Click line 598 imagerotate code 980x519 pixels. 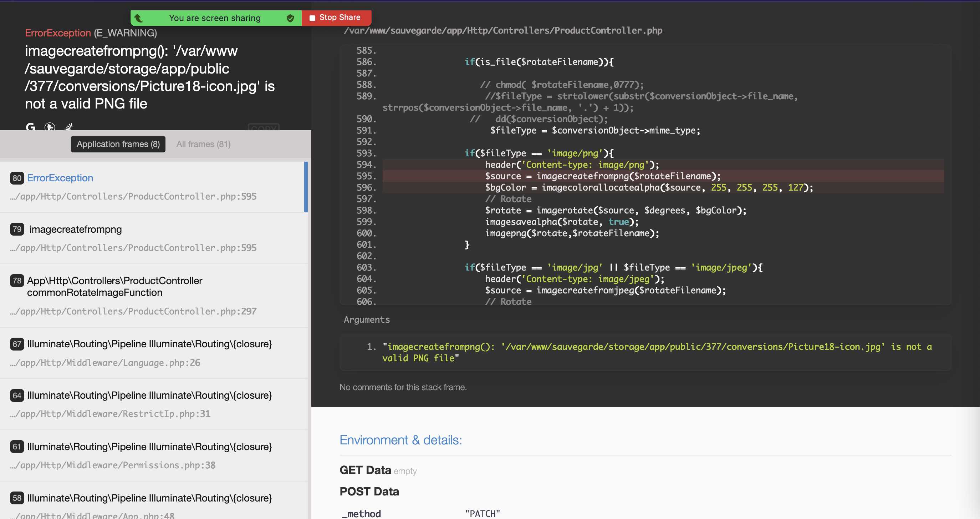click(616, 210)
